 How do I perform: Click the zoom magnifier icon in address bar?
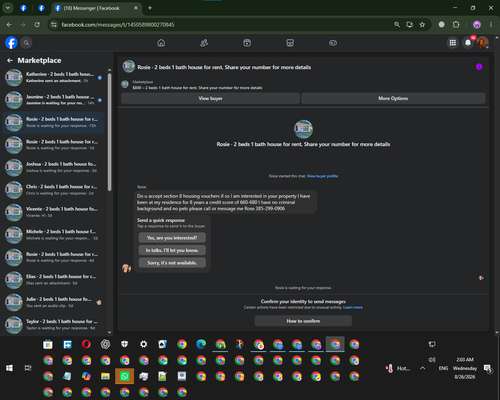point(397,25)
